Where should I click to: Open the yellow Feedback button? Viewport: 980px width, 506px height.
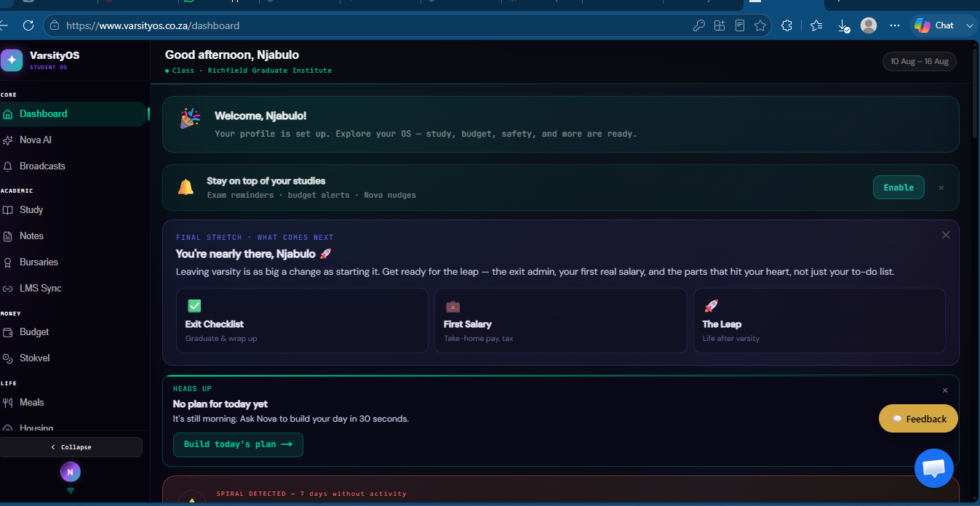(918, 419)
